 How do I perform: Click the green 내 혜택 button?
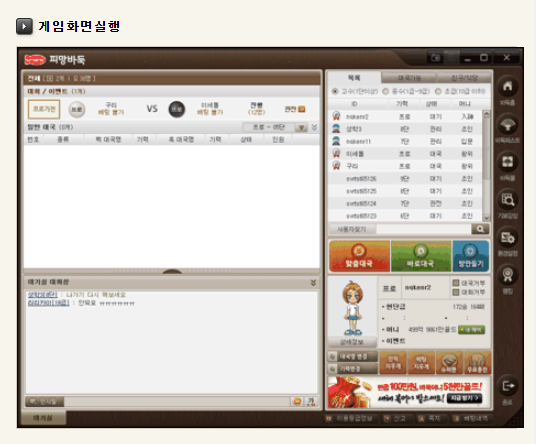(x=471, y=330)
